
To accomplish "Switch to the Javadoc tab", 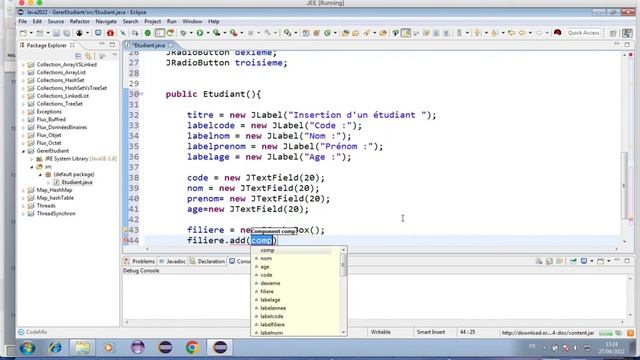I will (x=173, y=261).
